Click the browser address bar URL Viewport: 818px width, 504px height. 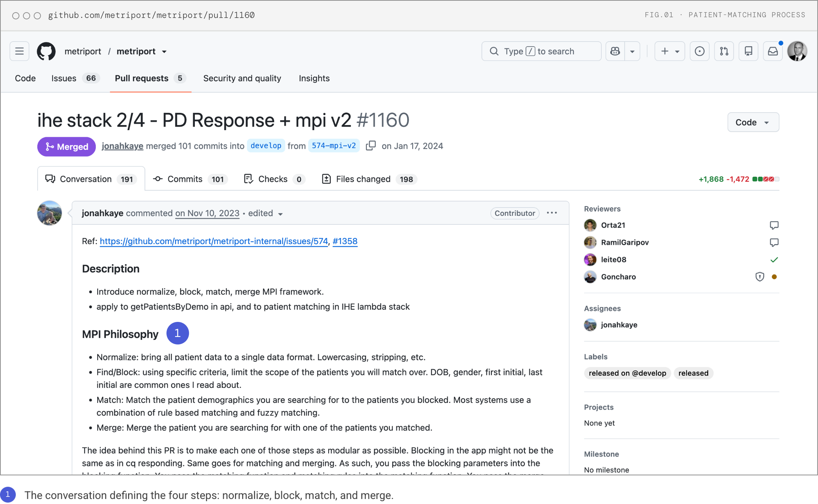pos(151,15)
